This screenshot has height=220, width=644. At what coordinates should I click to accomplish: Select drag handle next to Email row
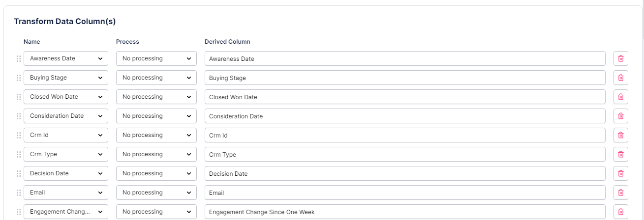coord(19,192)
